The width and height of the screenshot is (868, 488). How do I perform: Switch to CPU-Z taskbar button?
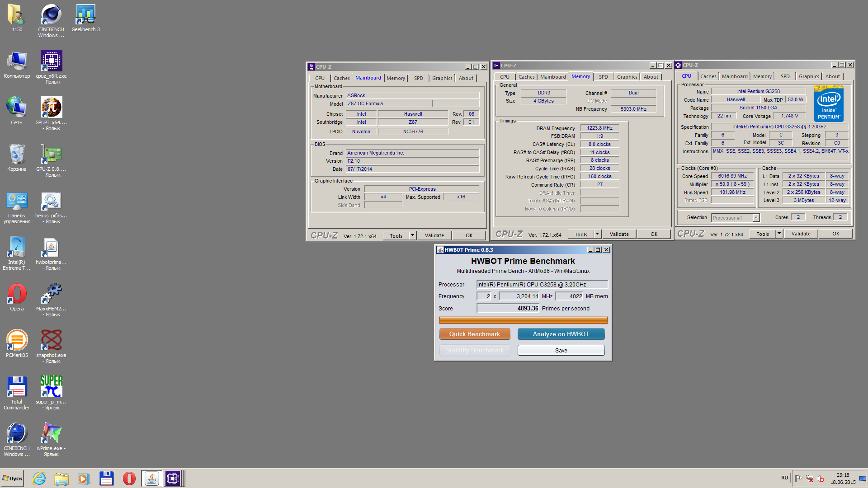point(173,479)
